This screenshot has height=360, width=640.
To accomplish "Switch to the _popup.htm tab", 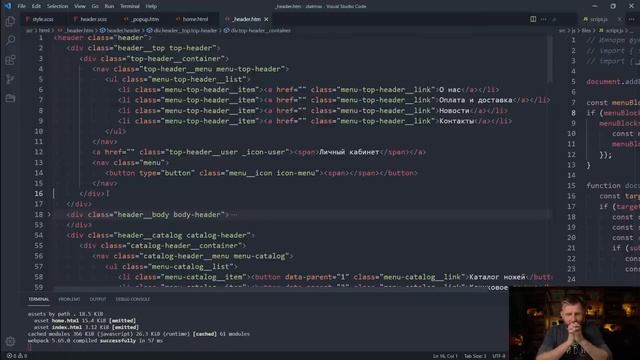I will (x=145, y=19).
